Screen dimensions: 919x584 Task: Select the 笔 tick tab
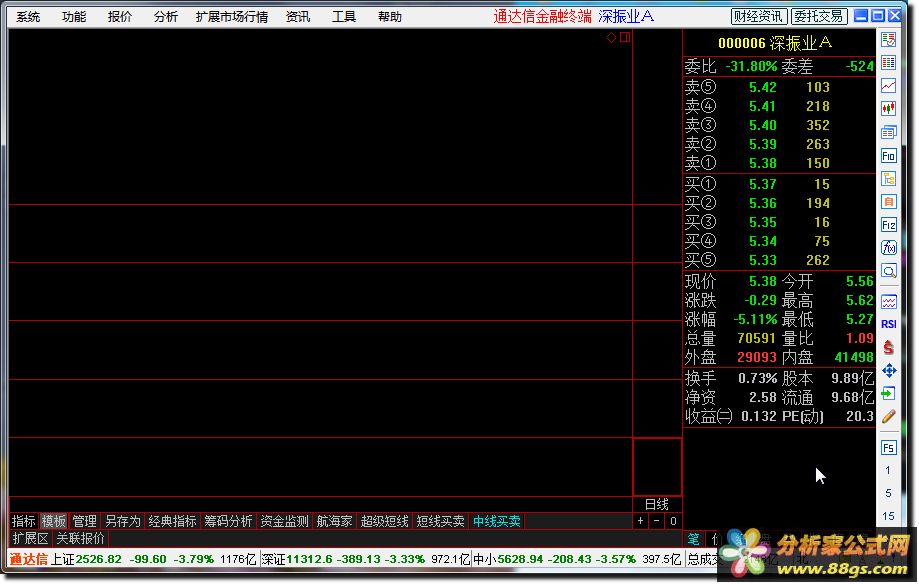coord(693,538)
